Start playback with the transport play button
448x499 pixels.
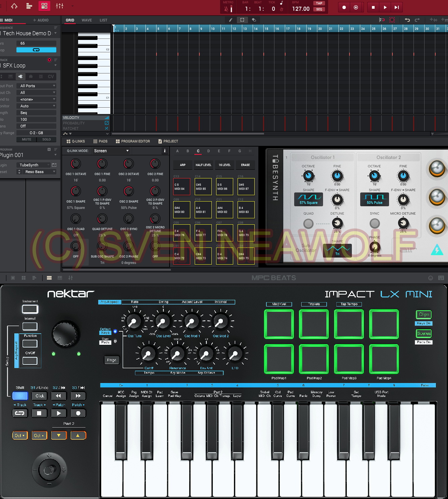385,7
